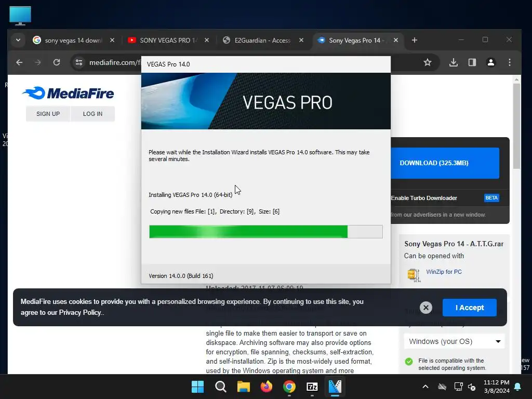Open taskbar Search icon

(220, 387)
